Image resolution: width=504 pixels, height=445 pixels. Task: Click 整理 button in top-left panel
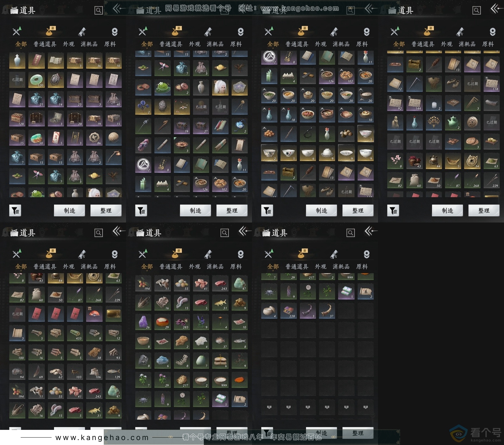click(x=106, y=210)
